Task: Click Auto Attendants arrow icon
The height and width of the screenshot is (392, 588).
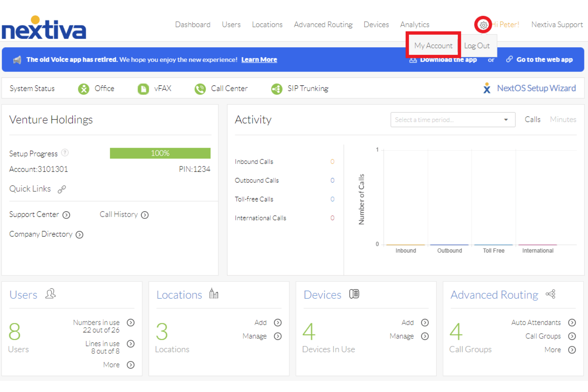Action: [x=572, y=322]
